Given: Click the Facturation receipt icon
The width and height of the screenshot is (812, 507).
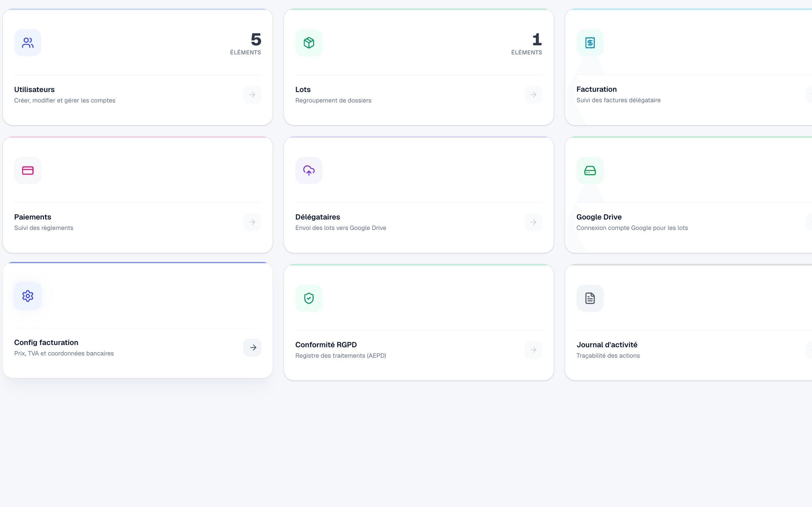Looking at the screenshot, I should [590, 43].
